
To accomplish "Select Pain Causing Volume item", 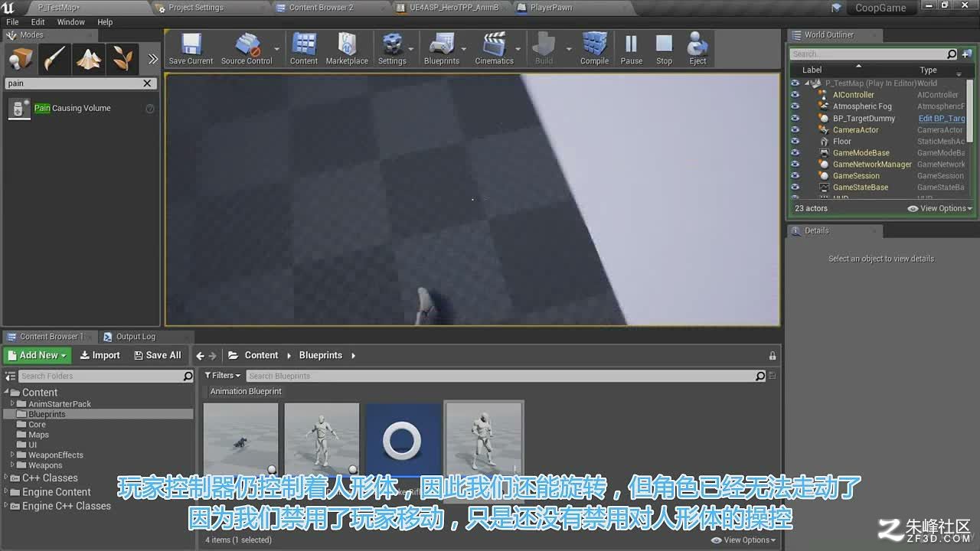I will [x=81, y=108].
